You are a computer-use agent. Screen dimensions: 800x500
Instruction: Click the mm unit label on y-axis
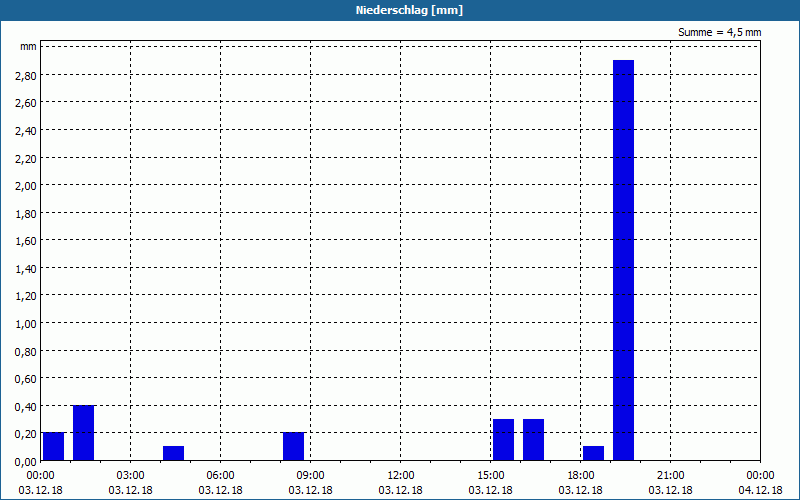(28, 47)
